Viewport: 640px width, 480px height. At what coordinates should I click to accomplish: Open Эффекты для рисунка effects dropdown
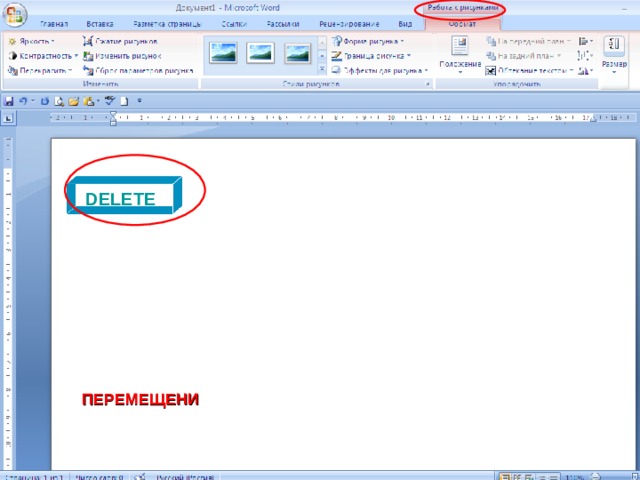click(380, 71)
